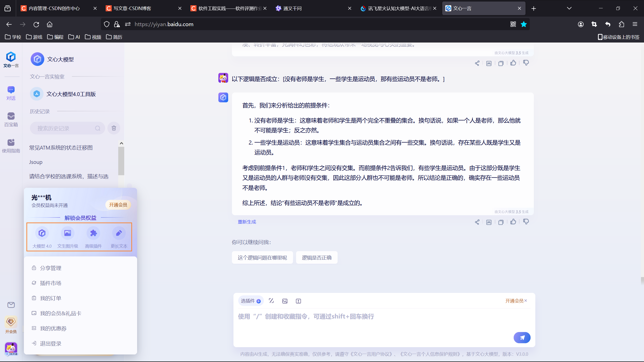644x362 pixels.
Task: Delete history records via trash icon
Action: (114, 128)
